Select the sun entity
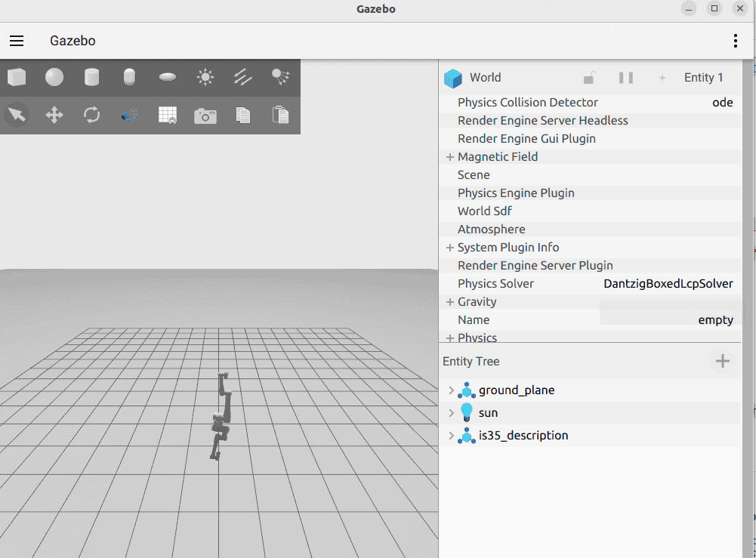Screen dimensions: 756x558 click(x=488, y=413)
